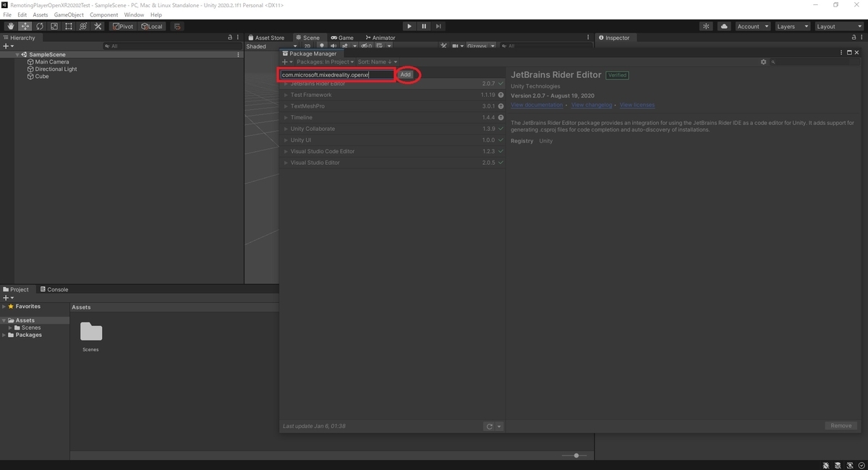Toggle 2D scene view mode

pos(307,46)
